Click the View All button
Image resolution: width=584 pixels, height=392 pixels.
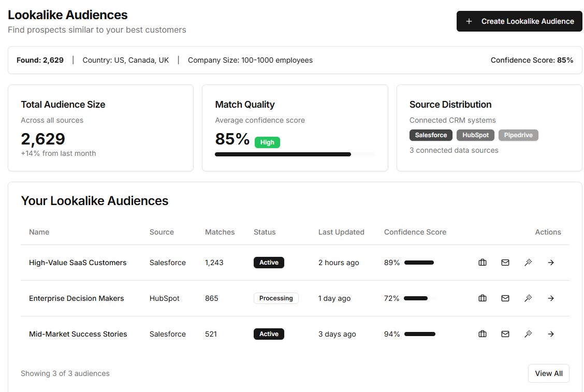548,373
